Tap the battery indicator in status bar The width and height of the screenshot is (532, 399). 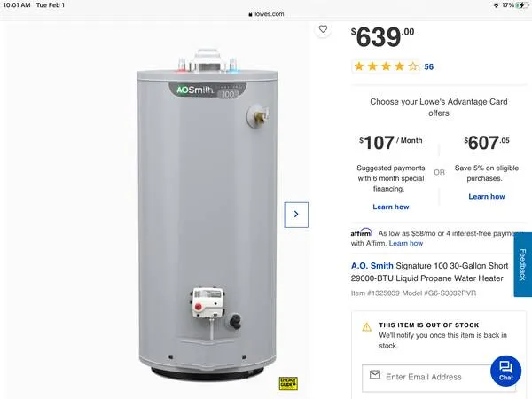point(520,5)
